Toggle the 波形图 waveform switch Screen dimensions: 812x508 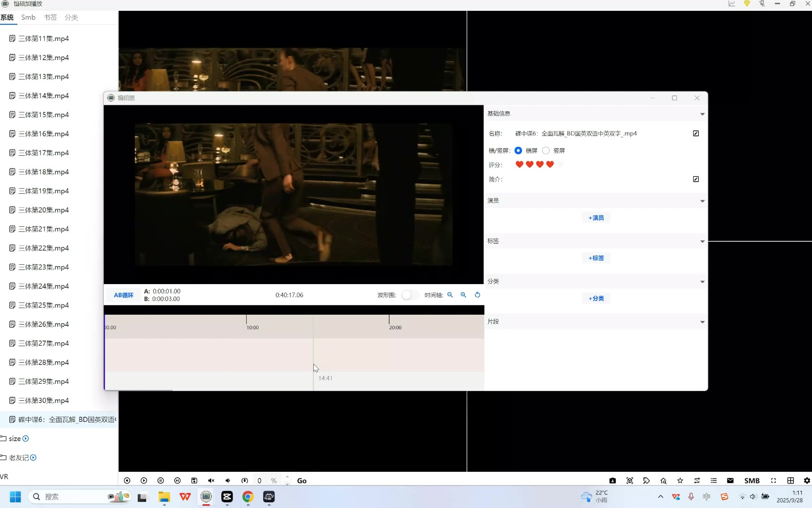point(409,295)
